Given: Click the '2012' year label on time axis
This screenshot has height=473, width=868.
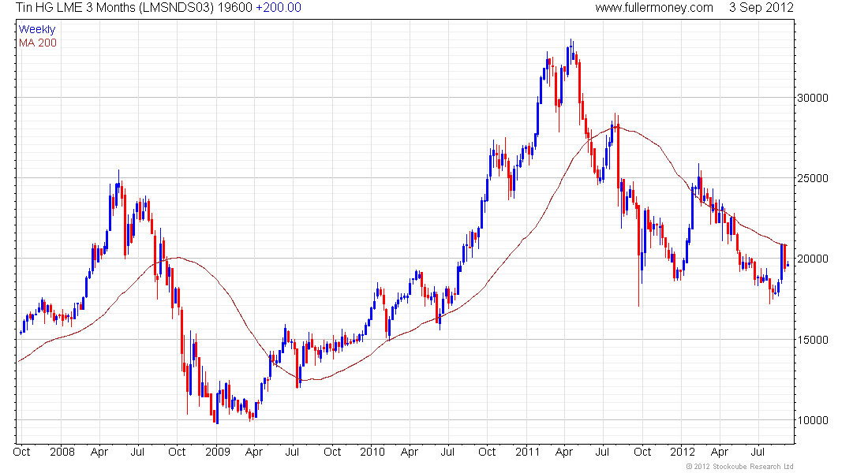Looking at the screenshot, I should 682,452.
